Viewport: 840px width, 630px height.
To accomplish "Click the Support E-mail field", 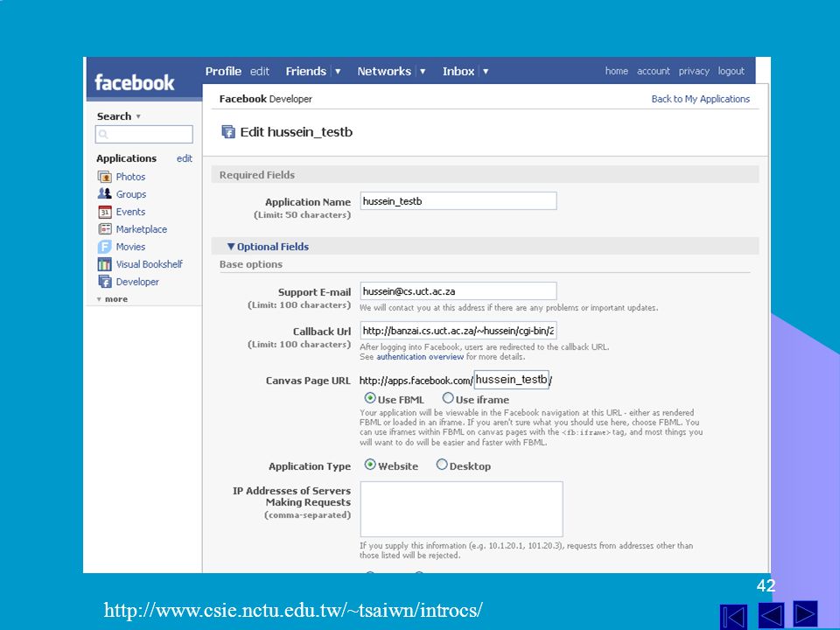I will [x=458, y=290].
